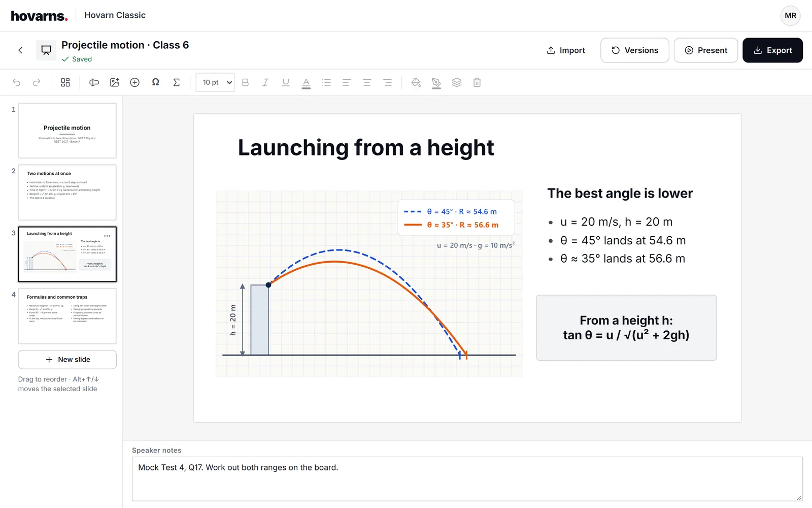812x508 pixels.
Task: Click the Hovarn Classic product name
Action: (x=115, y=15)
